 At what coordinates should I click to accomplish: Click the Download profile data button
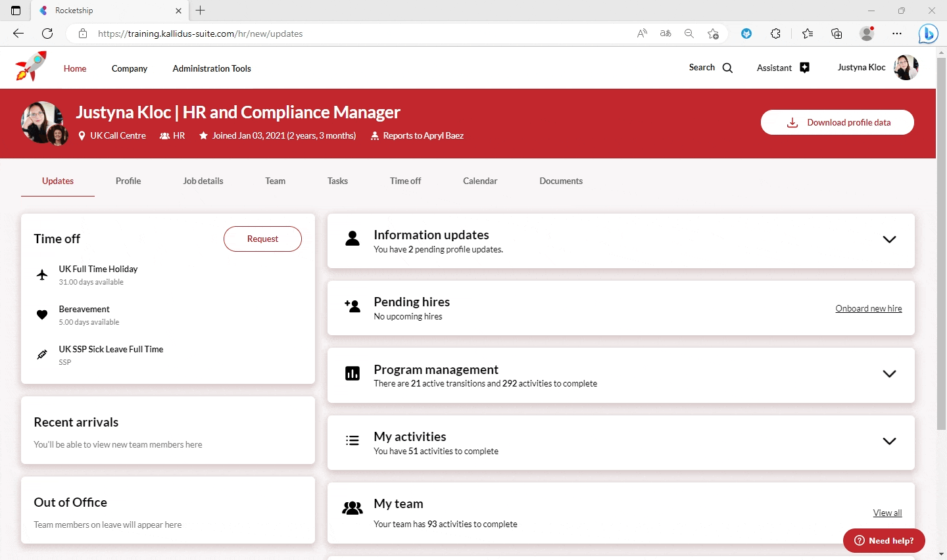[837, 122]
